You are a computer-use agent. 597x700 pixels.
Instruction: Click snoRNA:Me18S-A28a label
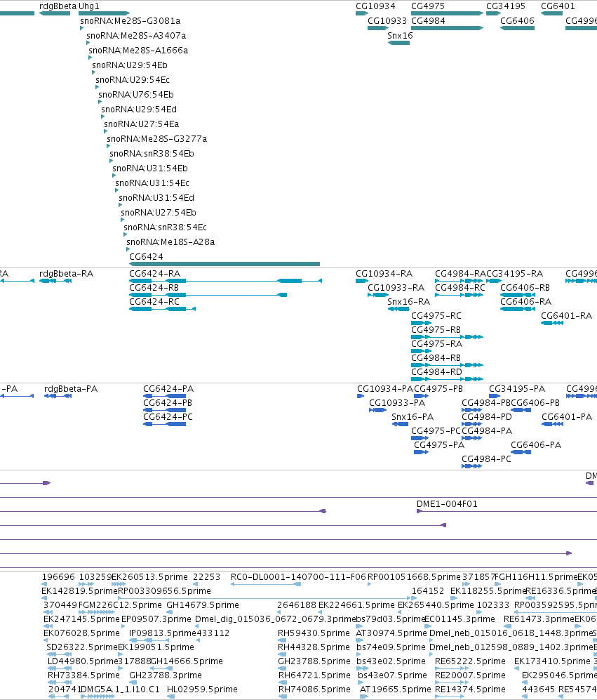(x=170, y=242)
